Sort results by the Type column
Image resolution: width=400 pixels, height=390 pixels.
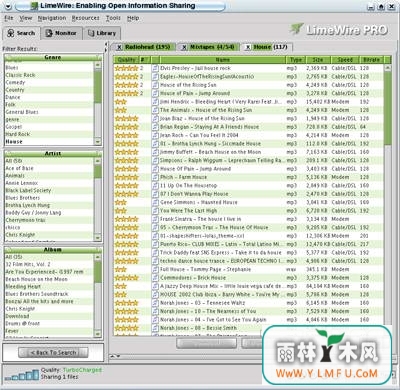[295, 60]
